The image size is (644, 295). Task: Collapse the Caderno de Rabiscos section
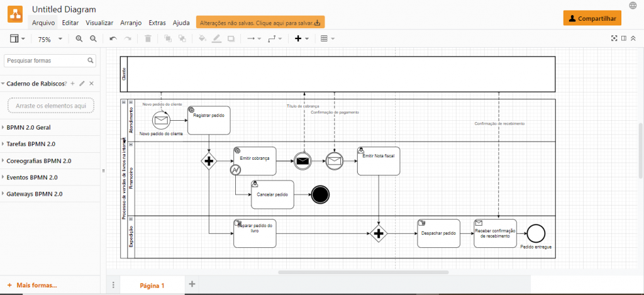pos(3,84)
